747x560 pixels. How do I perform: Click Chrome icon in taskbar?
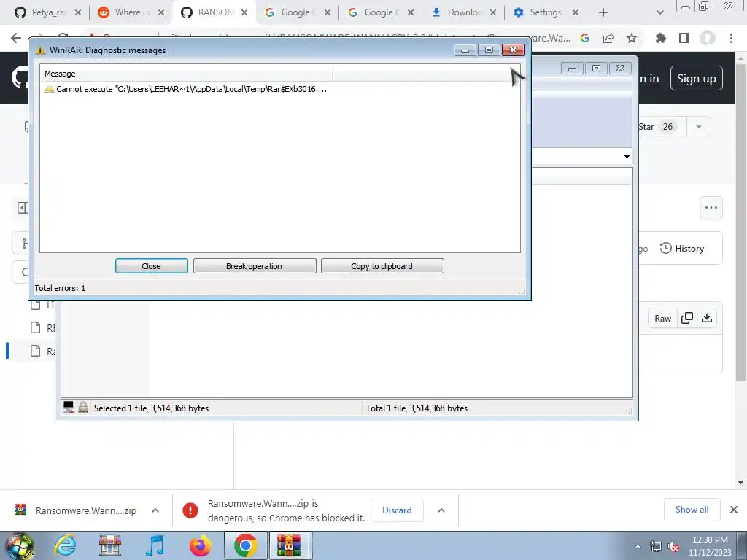tap(245, 545)
